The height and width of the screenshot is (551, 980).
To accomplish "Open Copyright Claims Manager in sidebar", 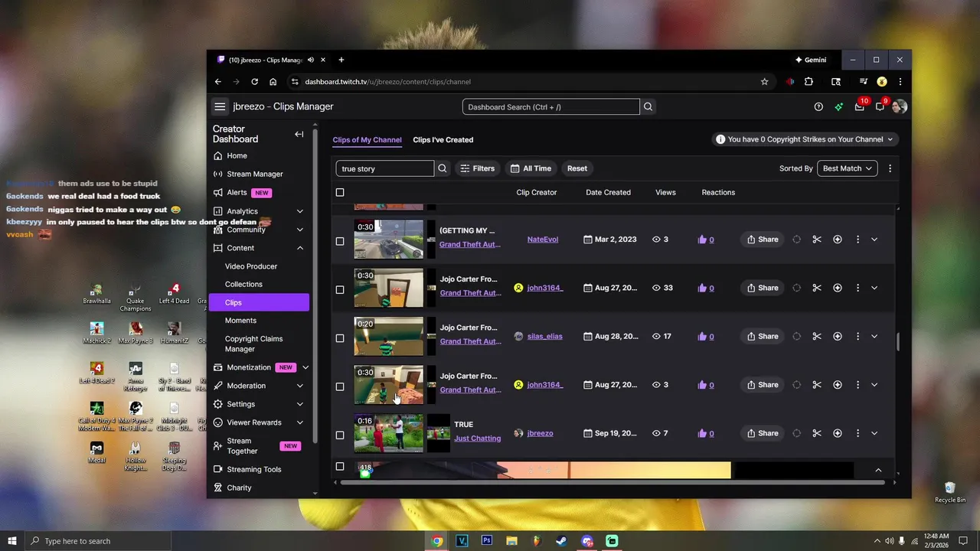I will (254, 344).
